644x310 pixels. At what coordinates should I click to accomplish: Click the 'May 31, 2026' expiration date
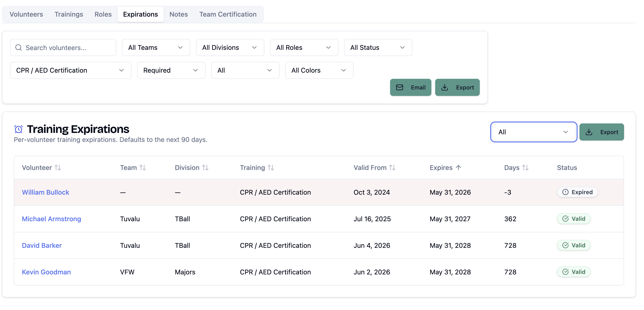(450, 192)
